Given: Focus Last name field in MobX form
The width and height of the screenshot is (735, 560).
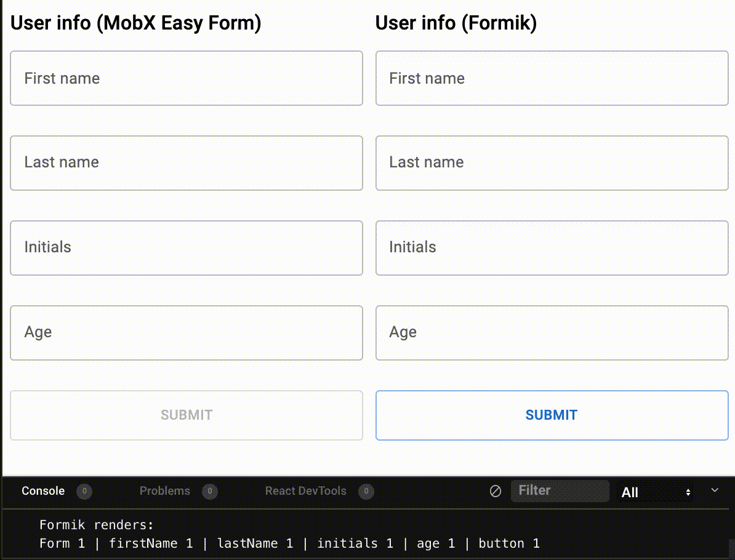Looking at the screenshot, I should coord(187,163).
